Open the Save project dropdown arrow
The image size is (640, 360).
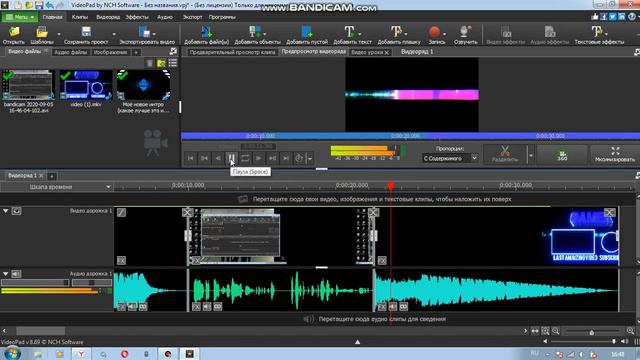114,34
